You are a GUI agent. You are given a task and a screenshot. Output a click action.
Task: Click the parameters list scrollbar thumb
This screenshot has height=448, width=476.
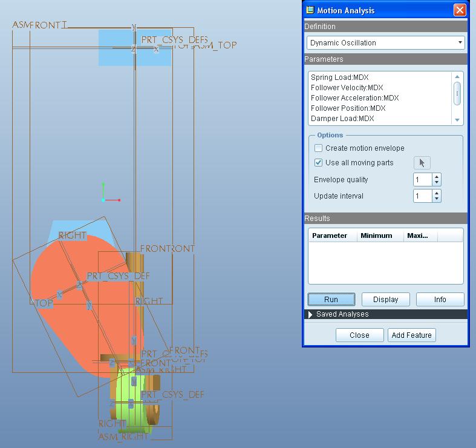click(457, 94)
